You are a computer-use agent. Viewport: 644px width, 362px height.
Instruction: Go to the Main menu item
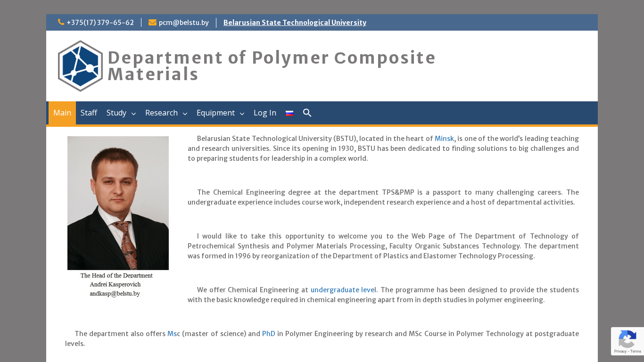[x=62, y=113]
